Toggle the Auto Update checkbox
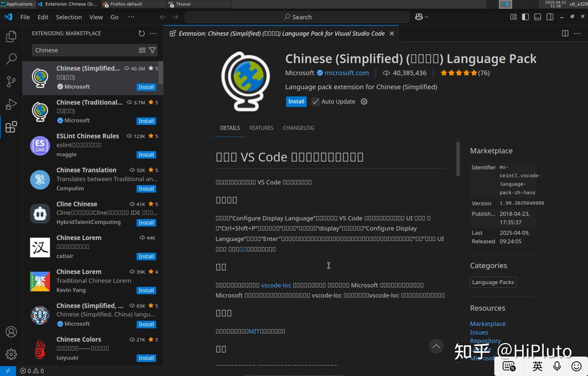Screen dimensions: 588x376 coord(315,101)
